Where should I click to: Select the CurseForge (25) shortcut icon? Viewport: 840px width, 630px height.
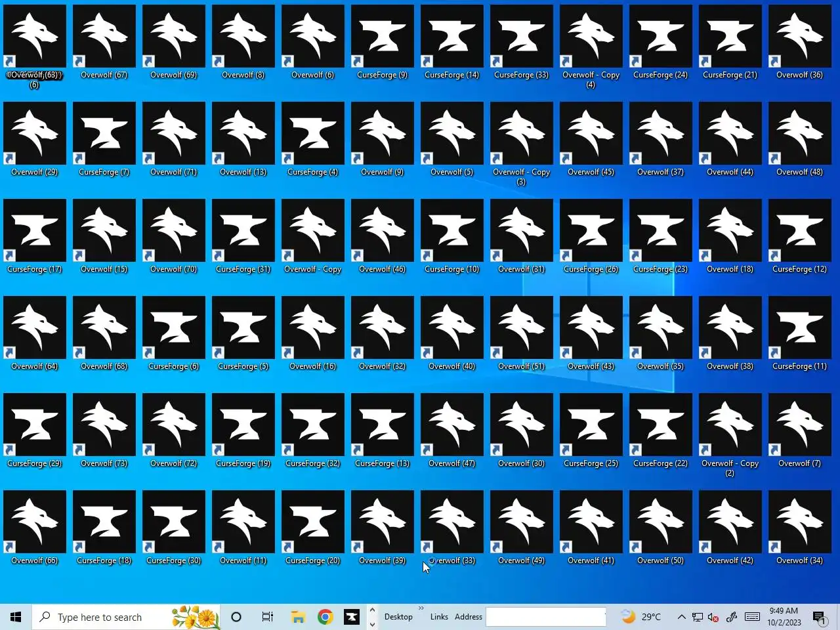[x=591, y=431]
